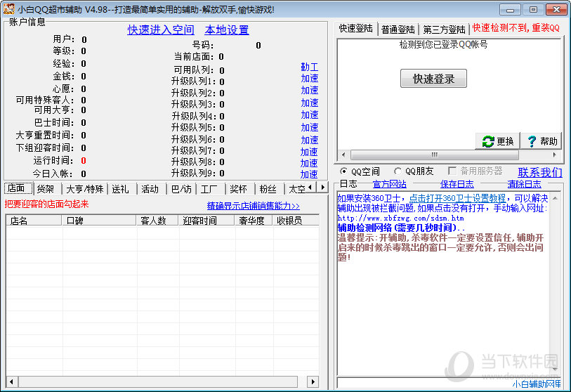The width and height of the screenshot is (571, 392).
Task: Select the 店面 tab
Action: point(18,188)
